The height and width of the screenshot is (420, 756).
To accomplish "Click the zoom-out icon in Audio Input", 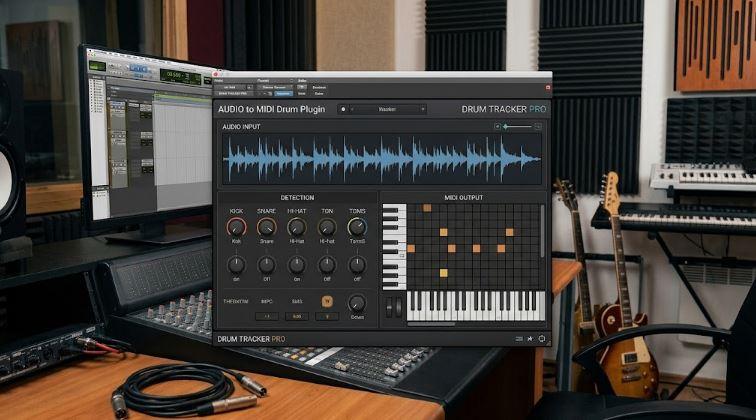I will [x=497, y=126].
